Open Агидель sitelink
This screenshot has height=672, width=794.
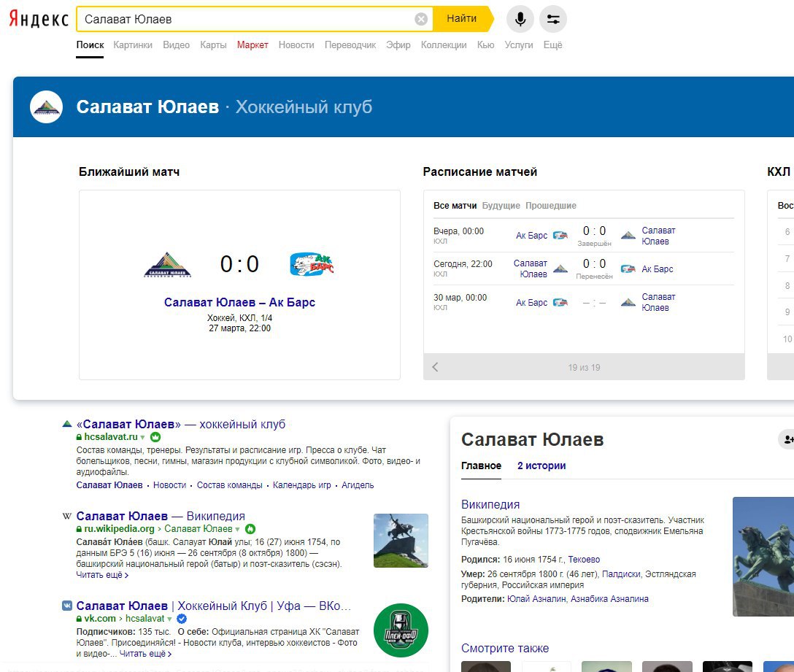tap(358, 485)
